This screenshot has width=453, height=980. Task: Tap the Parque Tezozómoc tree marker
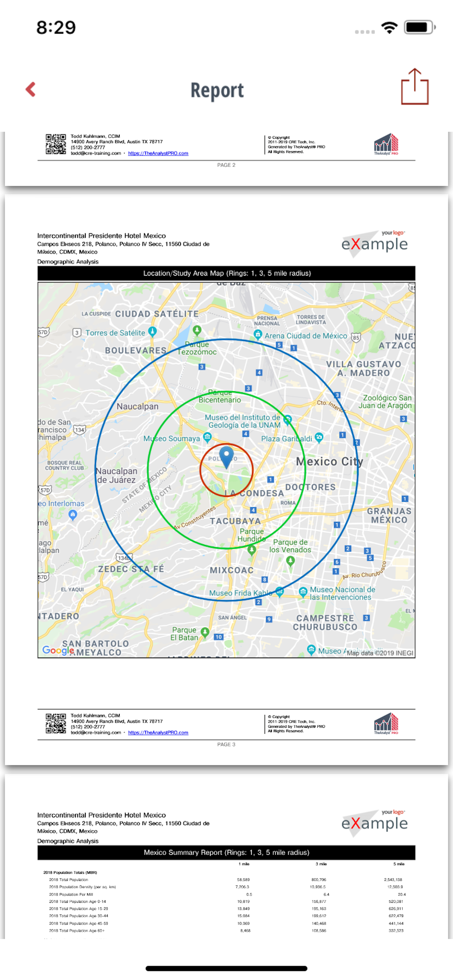197,330
